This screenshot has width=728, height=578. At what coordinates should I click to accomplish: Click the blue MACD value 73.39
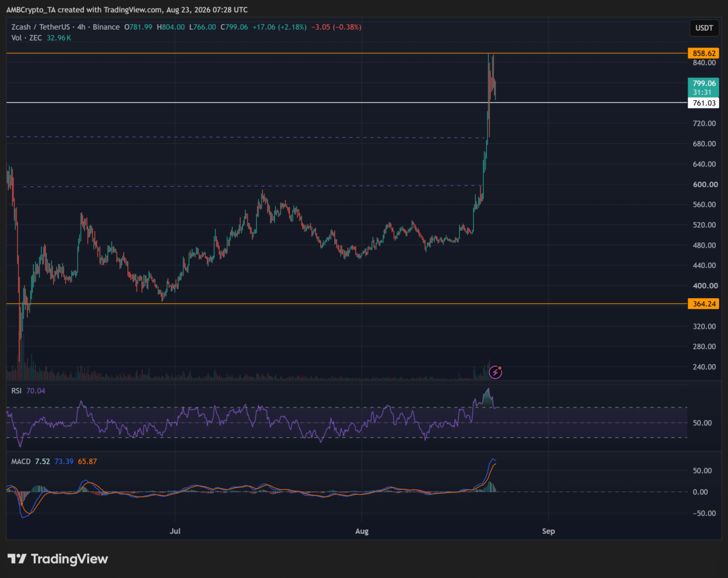(64, 461)
